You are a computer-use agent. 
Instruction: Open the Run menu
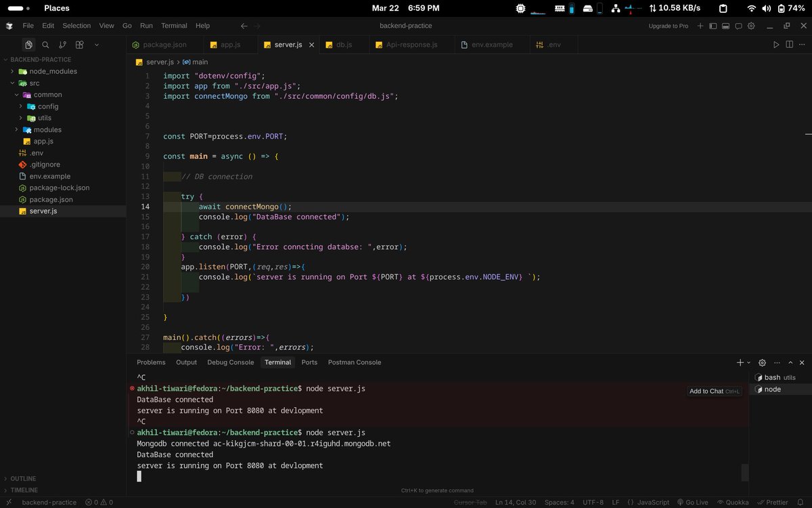(x=146, y=26)
